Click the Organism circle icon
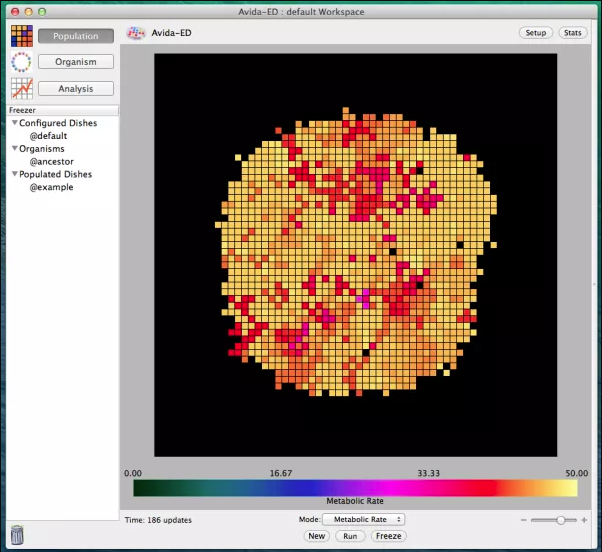602x552 pixels. [x=21, y=62]
